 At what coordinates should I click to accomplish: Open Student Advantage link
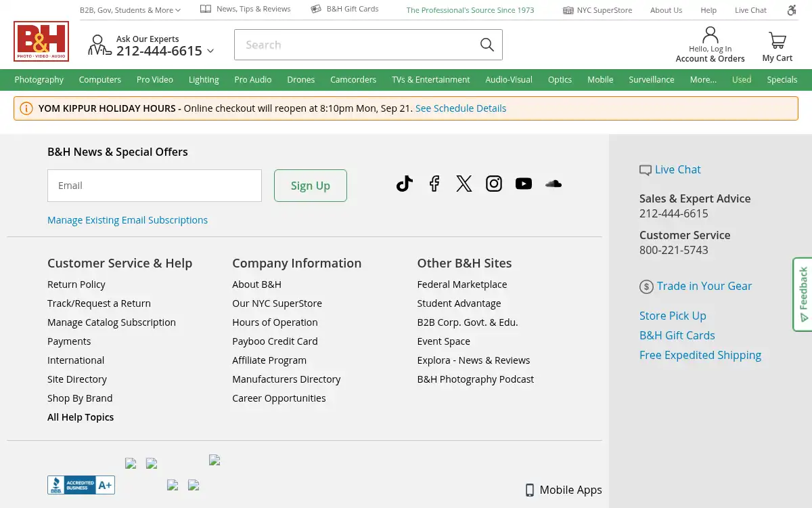tap(459, 303)
